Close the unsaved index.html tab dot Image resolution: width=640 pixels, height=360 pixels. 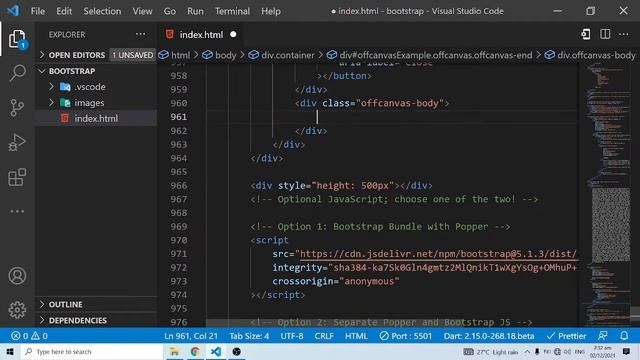pos(233,34)
